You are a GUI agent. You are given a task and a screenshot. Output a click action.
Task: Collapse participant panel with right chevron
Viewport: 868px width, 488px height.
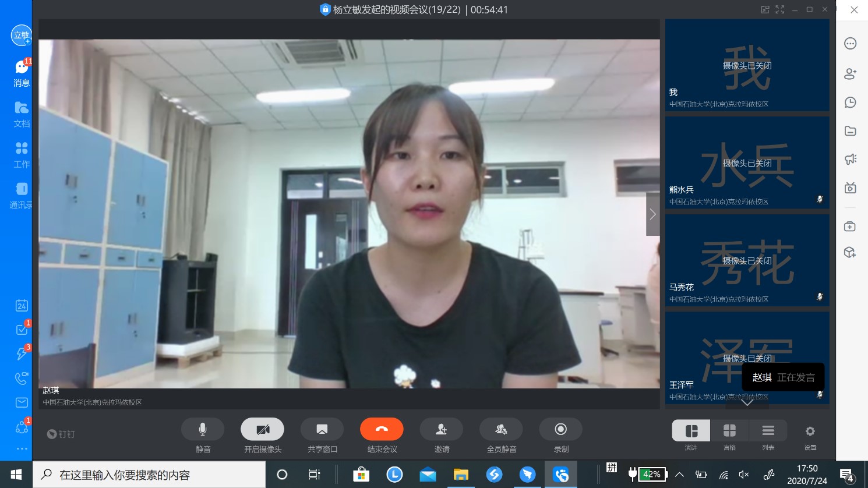pos(653,214)
